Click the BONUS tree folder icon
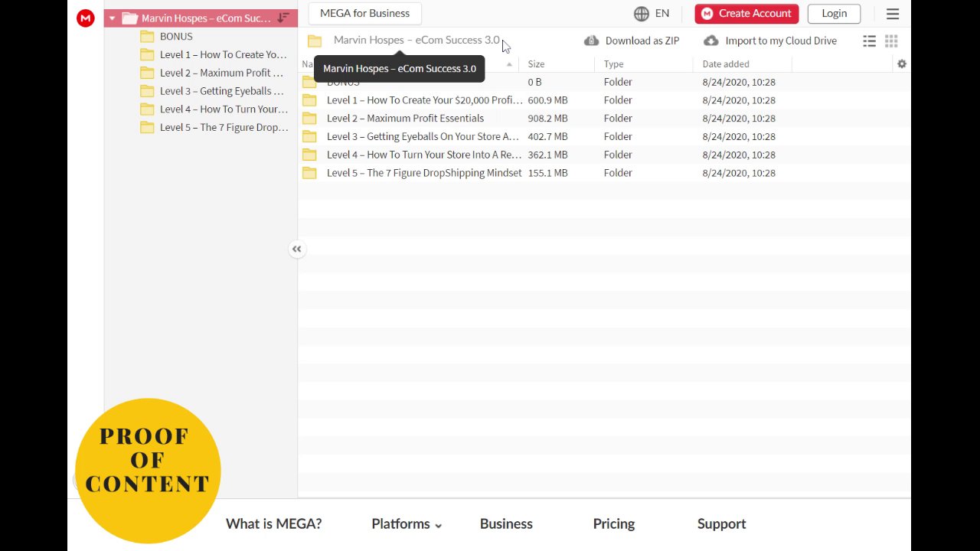Screen dimensions: 980x551 [x=147, y=36]
